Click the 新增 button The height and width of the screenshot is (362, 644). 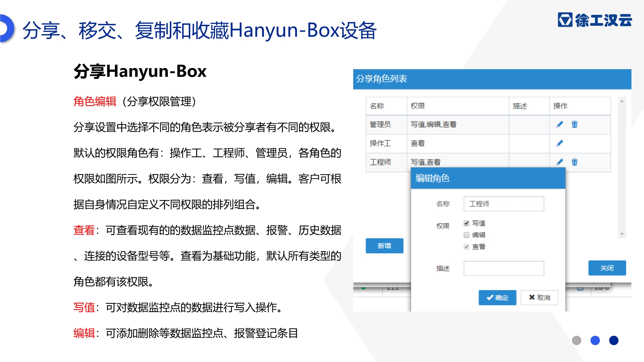384,246
